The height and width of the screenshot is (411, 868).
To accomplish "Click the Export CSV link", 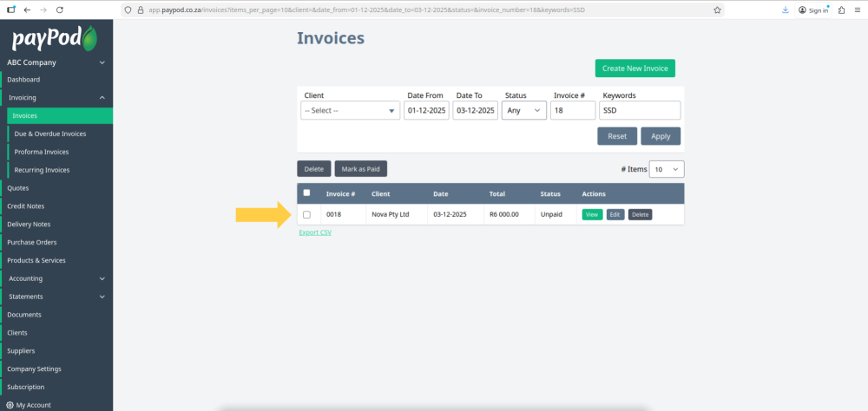I will click(315, 233).
